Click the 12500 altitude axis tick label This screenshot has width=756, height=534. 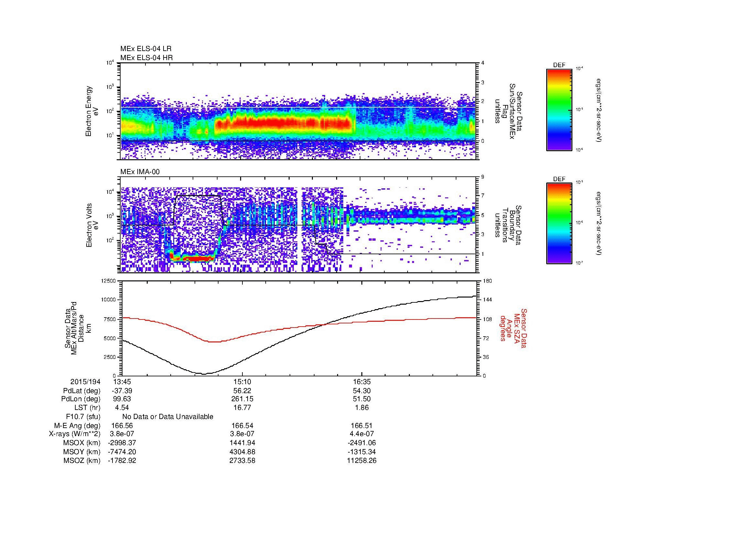pyautogui.click(x=109, y=281)
